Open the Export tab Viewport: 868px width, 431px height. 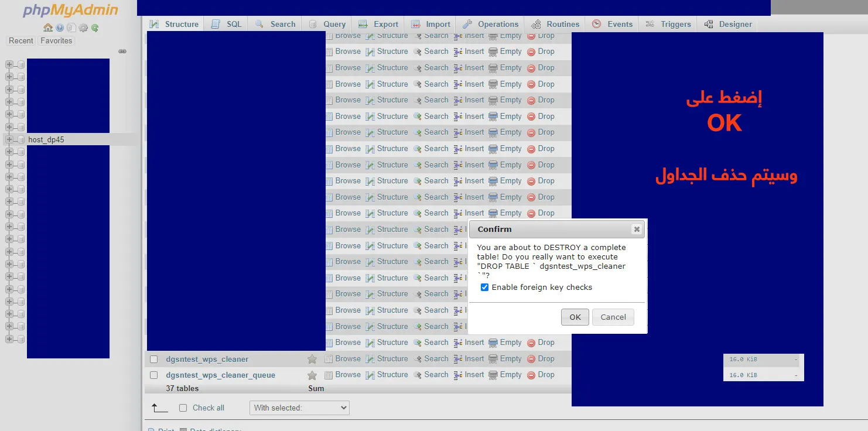(x=378, y=24)
